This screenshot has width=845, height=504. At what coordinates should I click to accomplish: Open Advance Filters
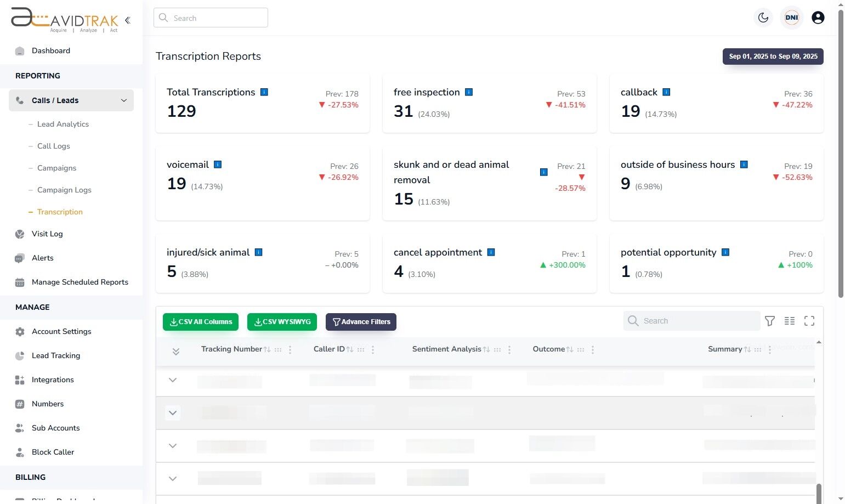[x=361, y=322]
